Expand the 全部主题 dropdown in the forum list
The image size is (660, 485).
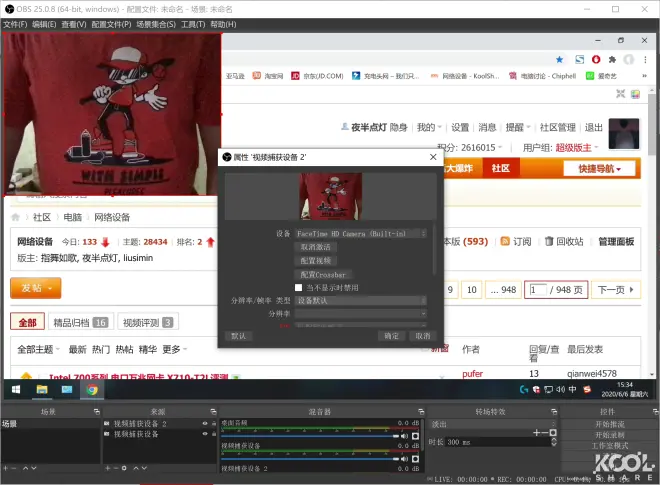coord(38,349)
